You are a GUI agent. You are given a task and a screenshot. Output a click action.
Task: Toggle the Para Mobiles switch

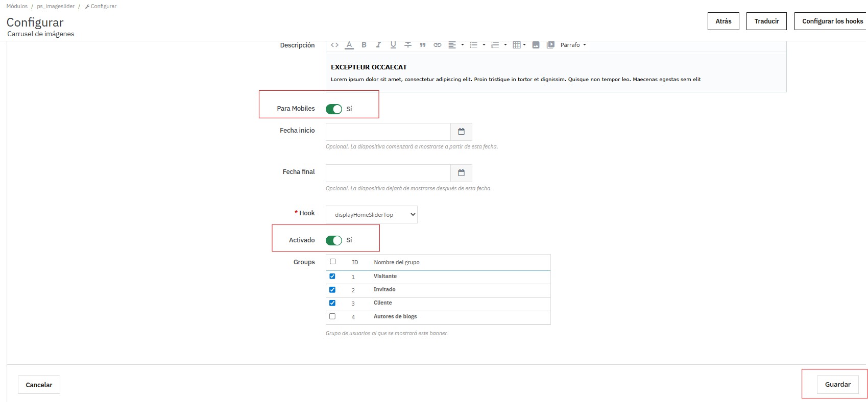coord(334,109)
